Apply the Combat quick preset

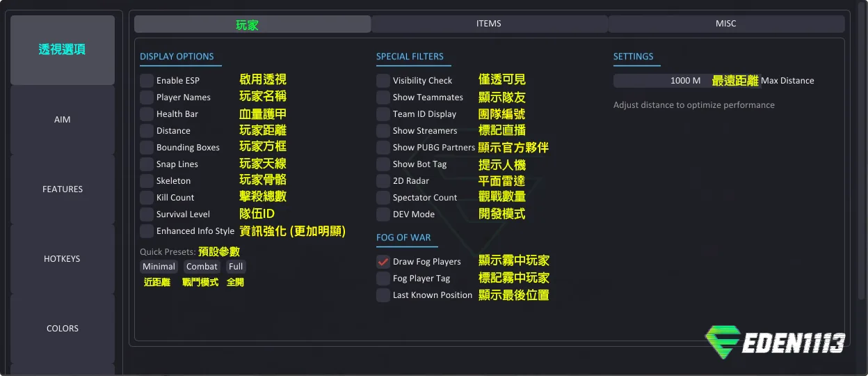tap(202, 267)
